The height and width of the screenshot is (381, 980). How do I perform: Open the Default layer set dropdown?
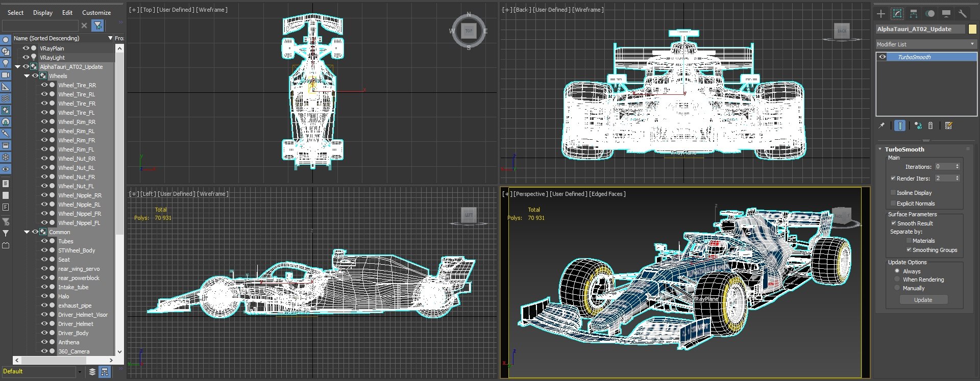pyautogui.click(x=80, y=372)
